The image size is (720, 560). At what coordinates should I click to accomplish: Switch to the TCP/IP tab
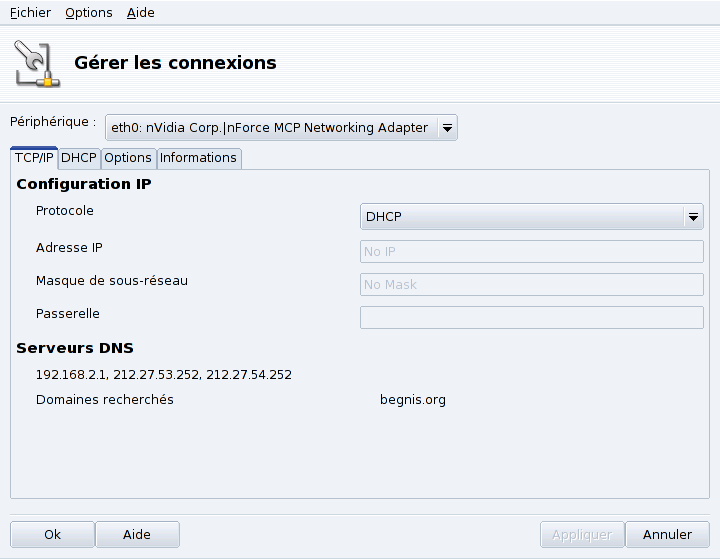(34, 158)
